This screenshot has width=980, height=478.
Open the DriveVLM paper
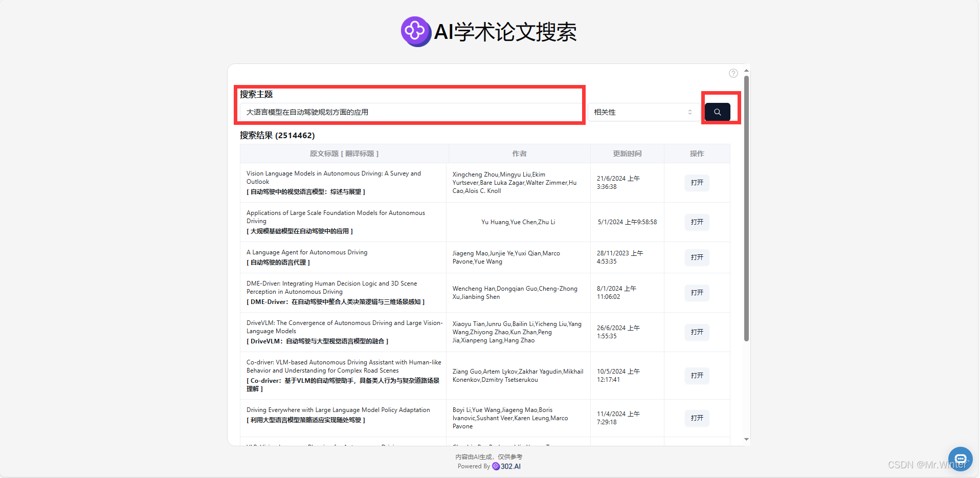(x=697, y=332)
